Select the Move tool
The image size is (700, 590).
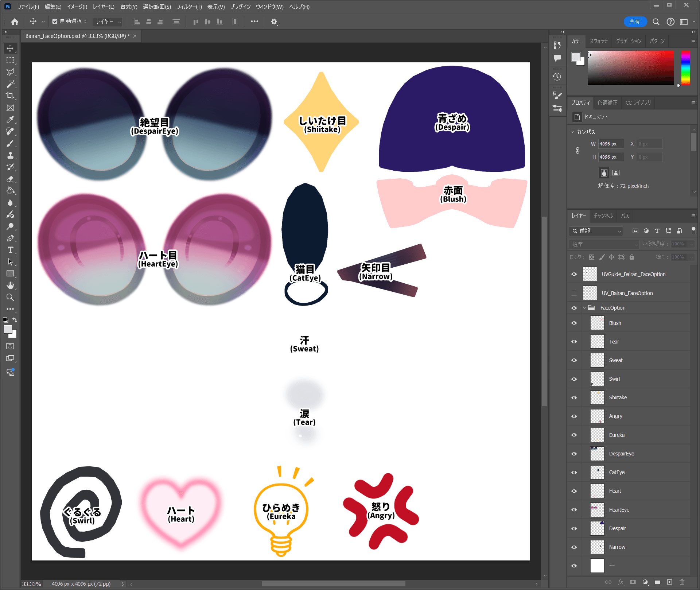click(10, 48)
